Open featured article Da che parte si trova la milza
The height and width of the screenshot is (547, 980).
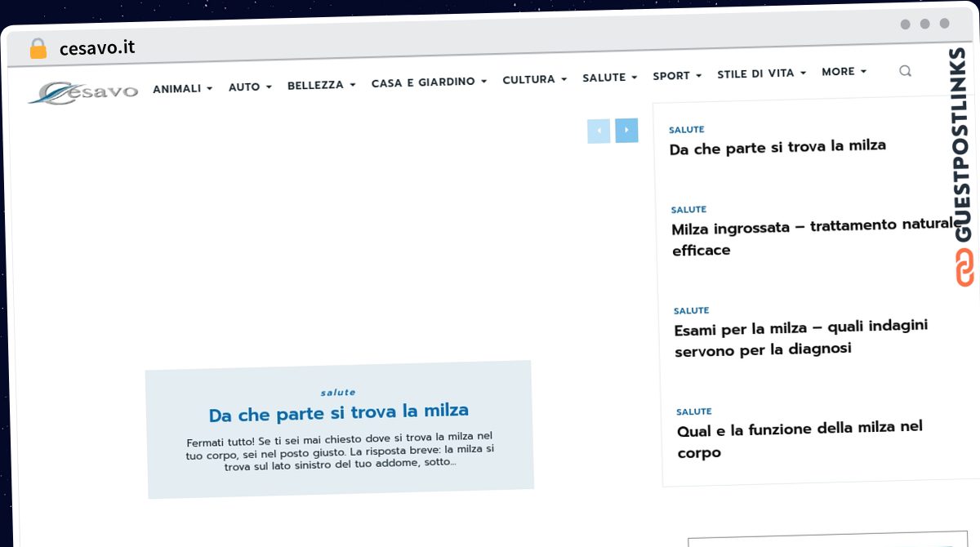tap(339, 412)
